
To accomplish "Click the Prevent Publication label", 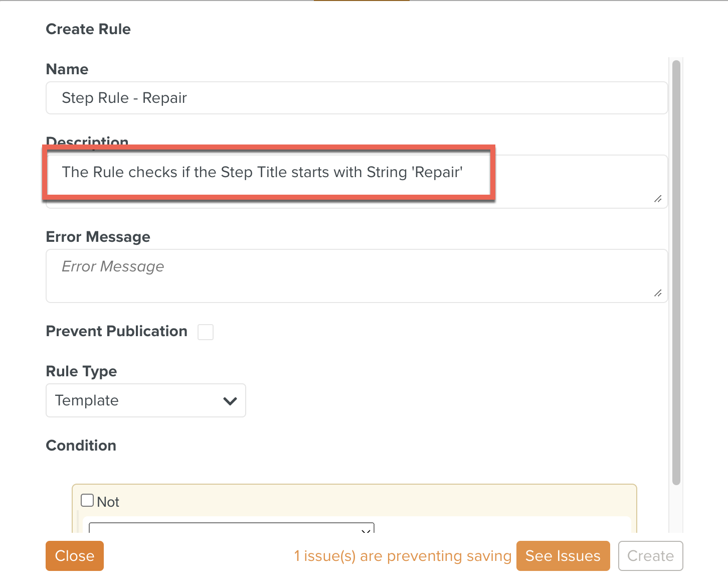I will pyautogui.click(x=116, y=331).
